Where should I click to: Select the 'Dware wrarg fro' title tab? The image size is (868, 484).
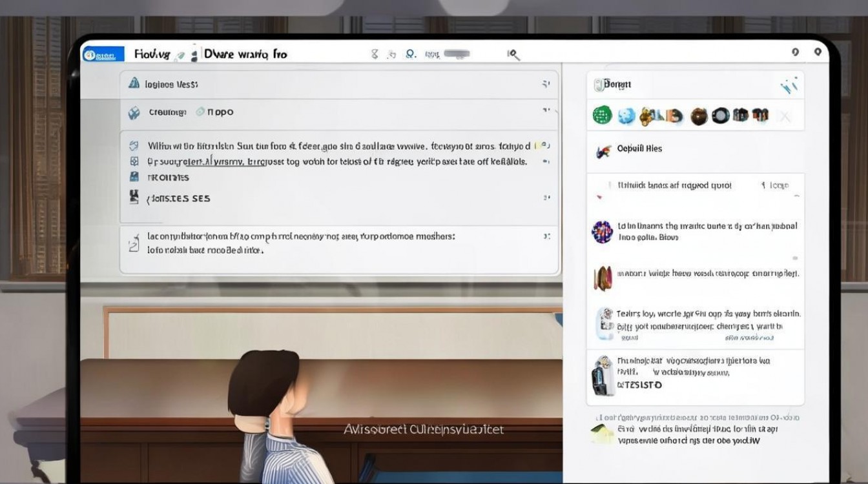coord(245,54)
